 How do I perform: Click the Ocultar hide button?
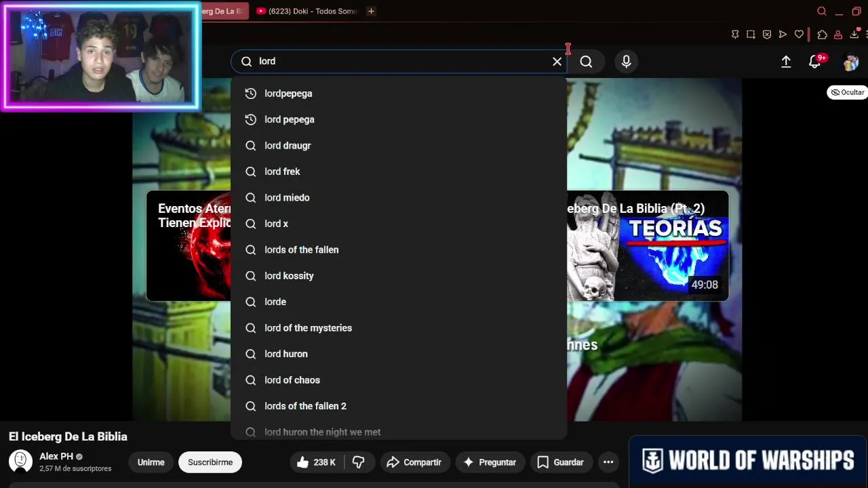coord(848,92)
